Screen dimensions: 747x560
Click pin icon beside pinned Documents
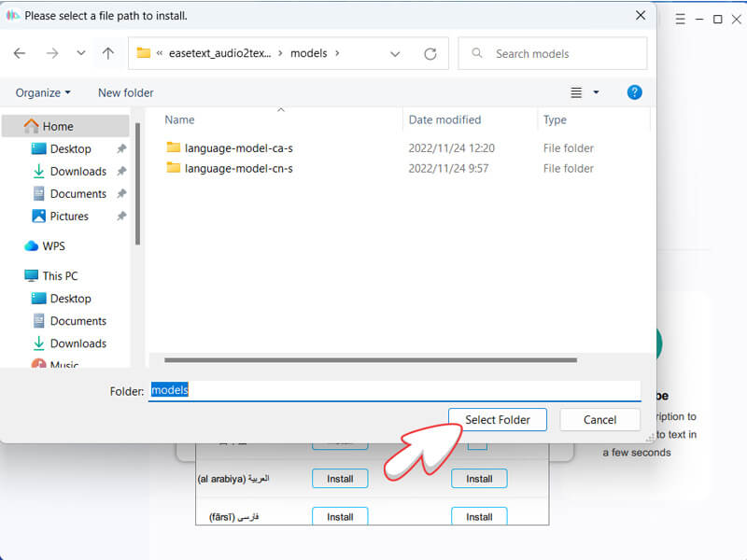tap(121, 193)
